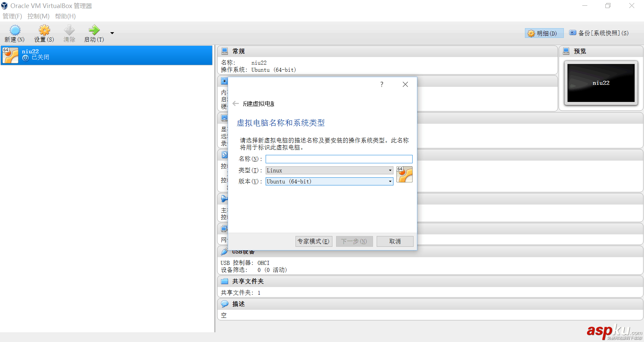
Task: Switch to the Snapshots (备份[系统快照]) view
Action: point(599,33)
